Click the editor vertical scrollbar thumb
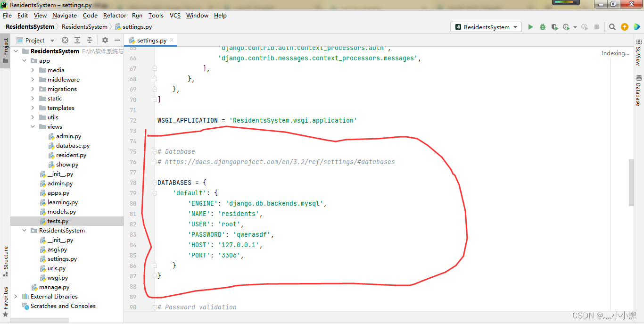Image resolution: width=644 pixels, height=324 pixels. (x=631, y=183)
